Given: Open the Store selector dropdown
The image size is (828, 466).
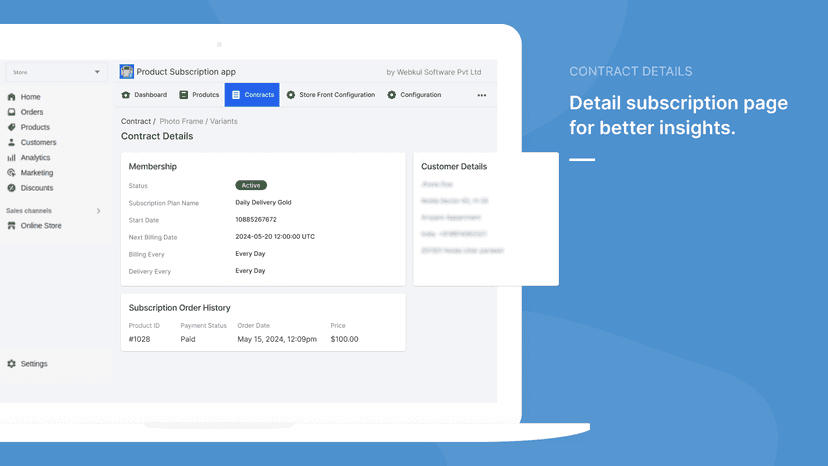Looking at the screenshot, I should [x=57, y=72].
